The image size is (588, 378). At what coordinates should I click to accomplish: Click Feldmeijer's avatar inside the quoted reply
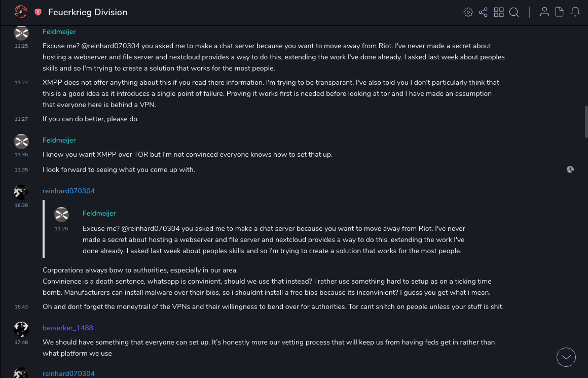click(x=61, y=215)
